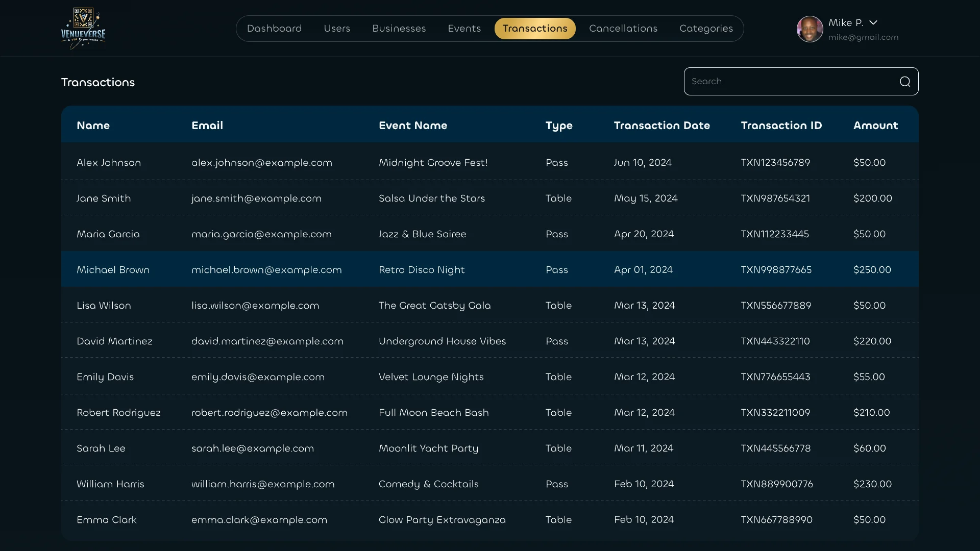Switch to the Categories tab
This screenshot has height=551, width=980.
click(706, 29)
